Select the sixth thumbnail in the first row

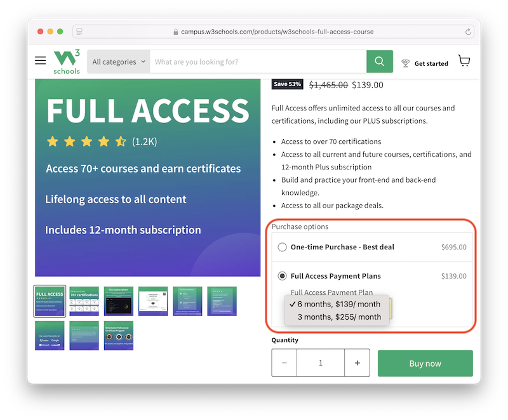(x=222, y=301)
